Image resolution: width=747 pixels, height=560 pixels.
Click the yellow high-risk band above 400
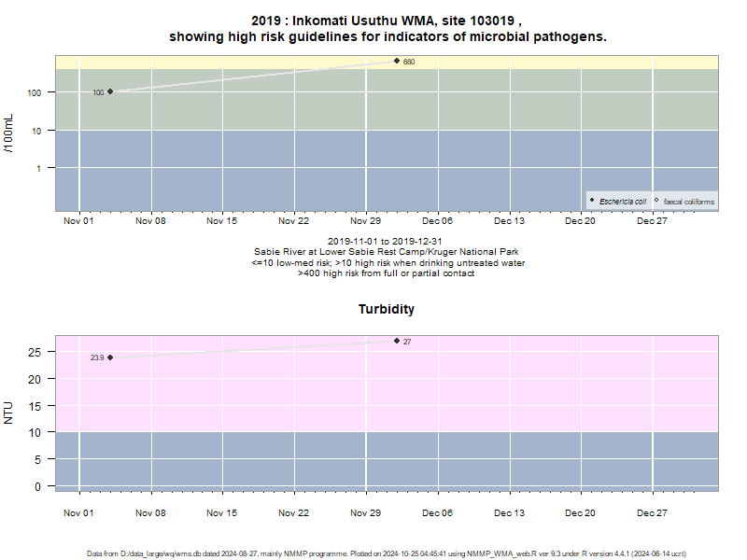click(387, 63)
